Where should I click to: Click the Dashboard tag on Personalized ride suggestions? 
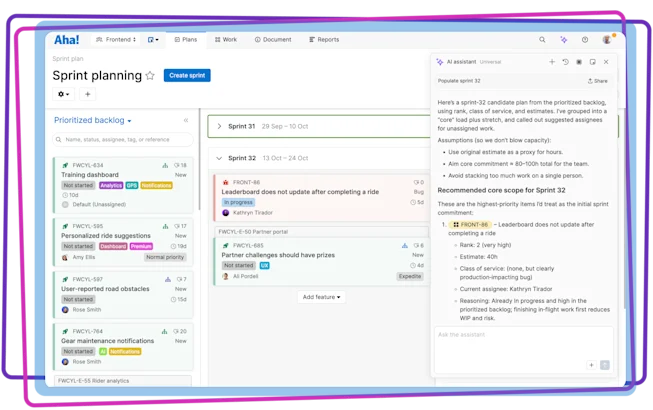click(x=113, y=246)
